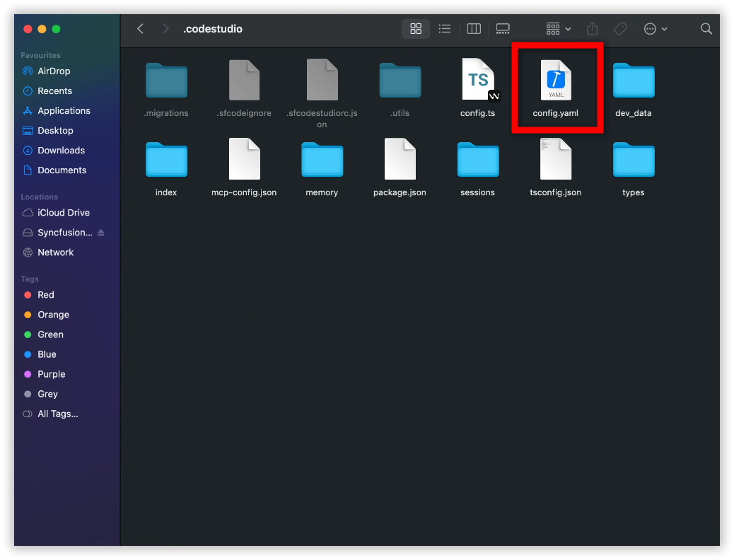Switch to column view

tap(474, 29)
